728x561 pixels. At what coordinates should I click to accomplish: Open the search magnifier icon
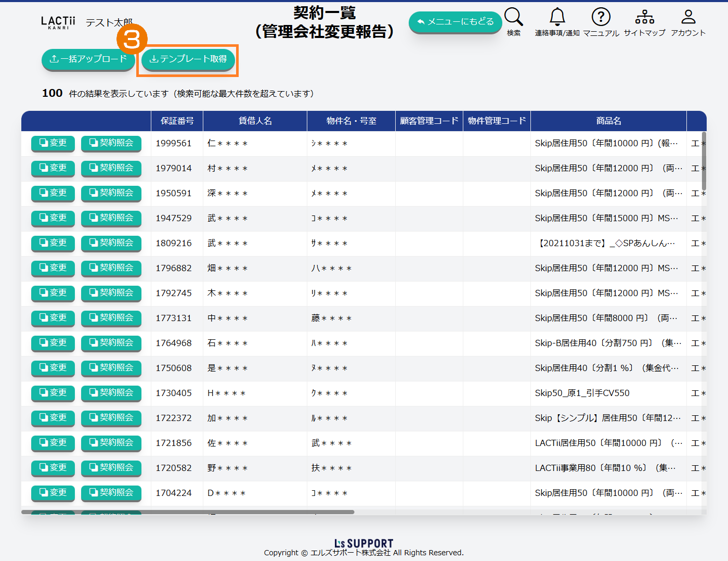[513, 17]
